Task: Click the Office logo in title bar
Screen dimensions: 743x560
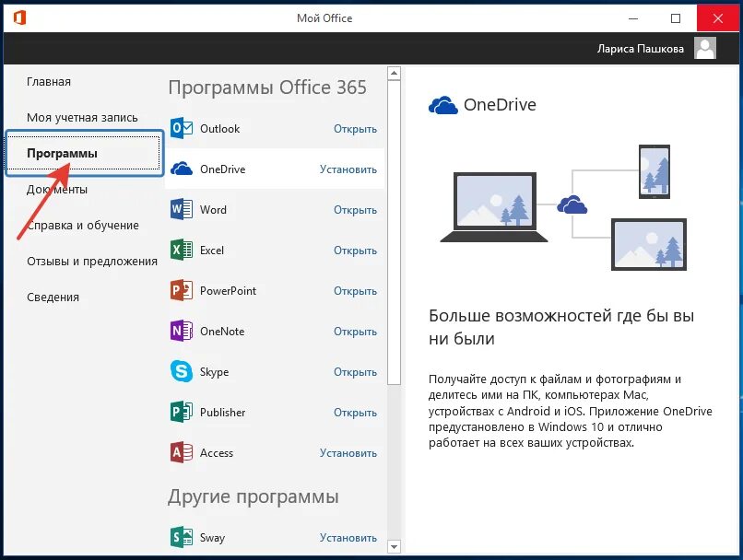Action: coord(19,18)
